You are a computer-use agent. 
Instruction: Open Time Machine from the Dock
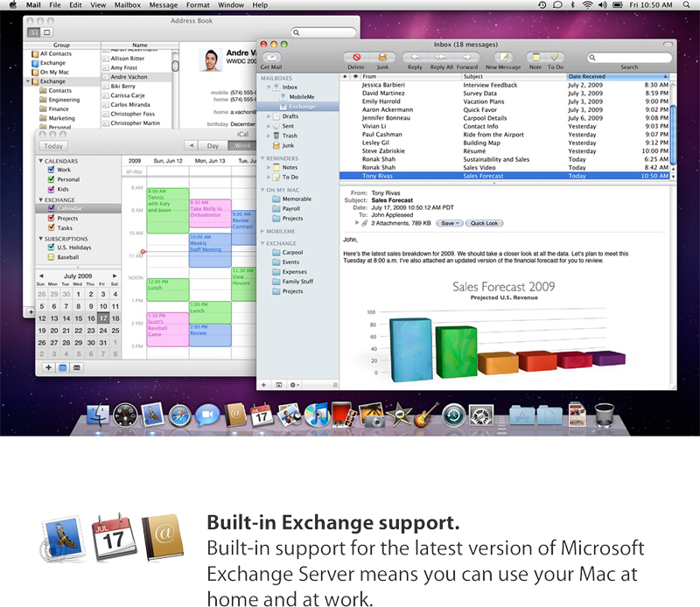(x=453, y=415)
